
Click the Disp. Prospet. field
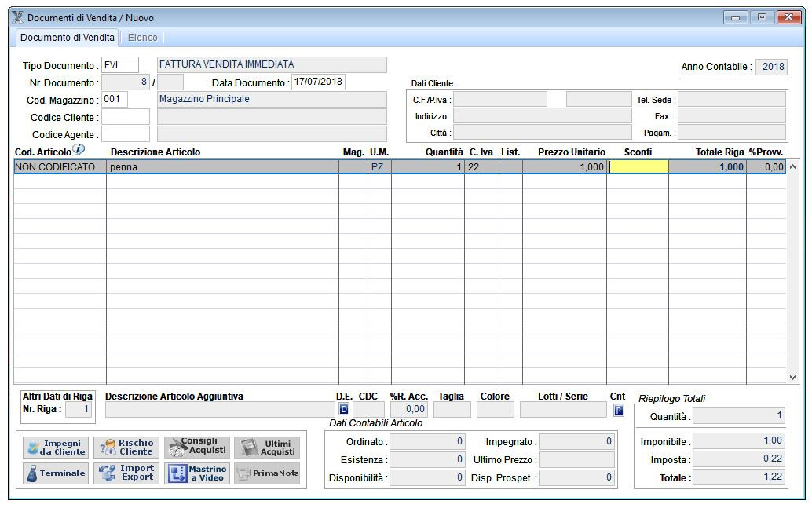tap(577, 477)
